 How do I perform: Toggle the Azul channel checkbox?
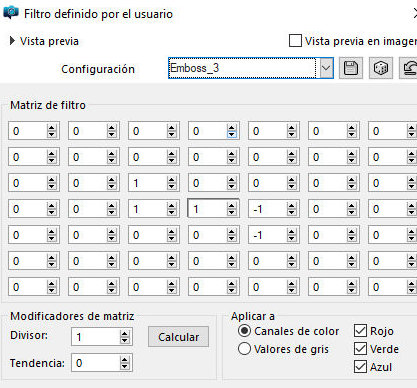[x=360, y=367]
